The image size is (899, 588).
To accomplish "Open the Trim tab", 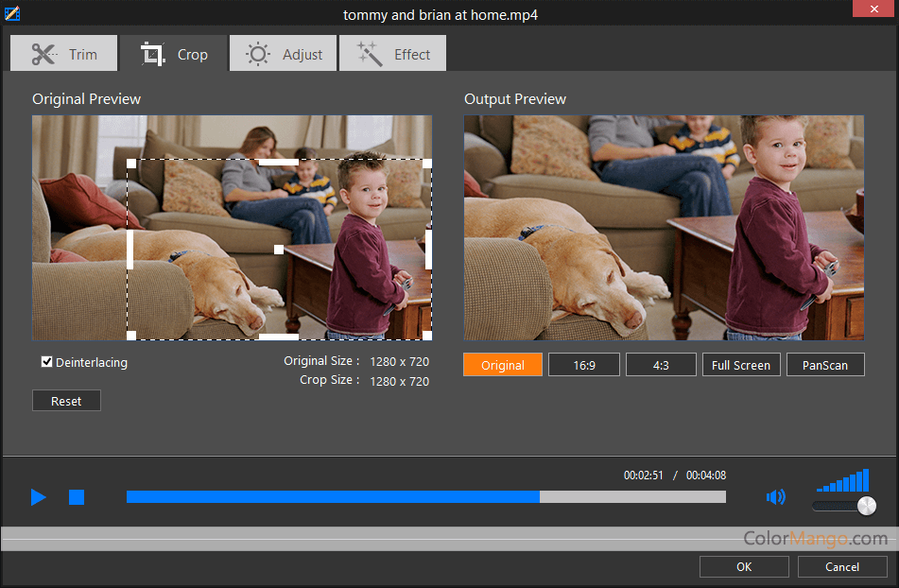I will tap(64, 54).
